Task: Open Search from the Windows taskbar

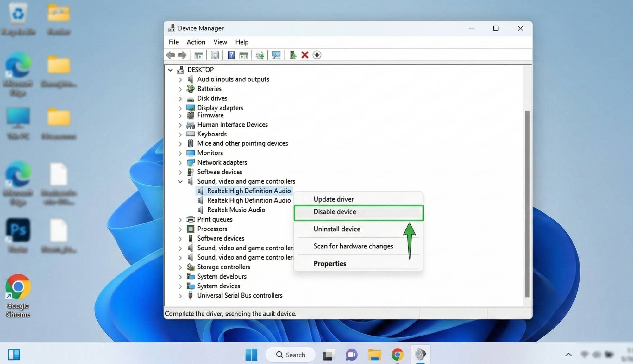Action: [x=290, y=355]
